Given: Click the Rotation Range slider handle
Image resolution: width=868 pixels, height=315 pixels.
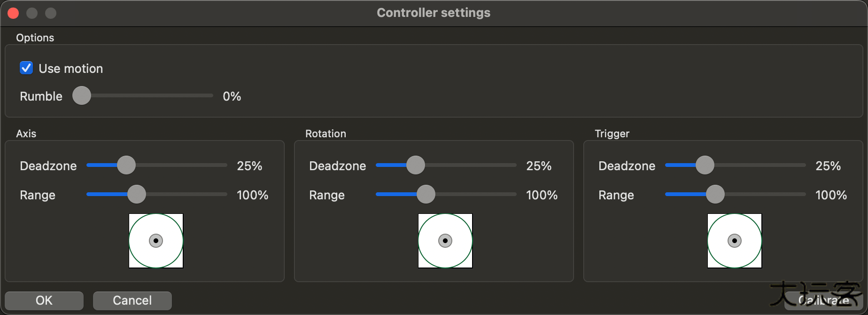Looking at the screenshot, I should click(x=426, y=194).
